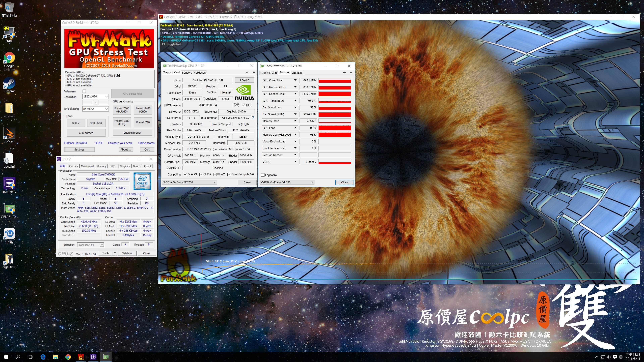Toggle the PhysX checkbox
The width and height of the screenshot is (644, 362).
(215, 174)
